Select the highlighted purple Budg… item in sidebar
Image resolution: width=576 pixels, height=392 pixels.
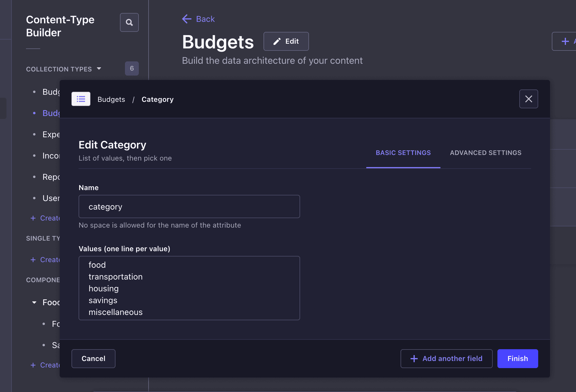(51, 113)
